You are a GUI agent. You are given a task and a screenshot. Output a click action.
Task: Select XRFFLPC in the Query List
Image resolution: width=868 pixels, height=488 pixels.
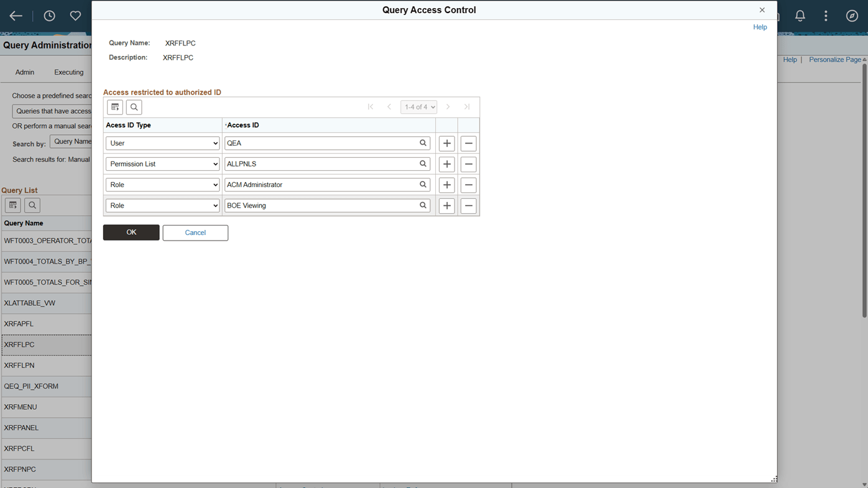click(19, 344)
